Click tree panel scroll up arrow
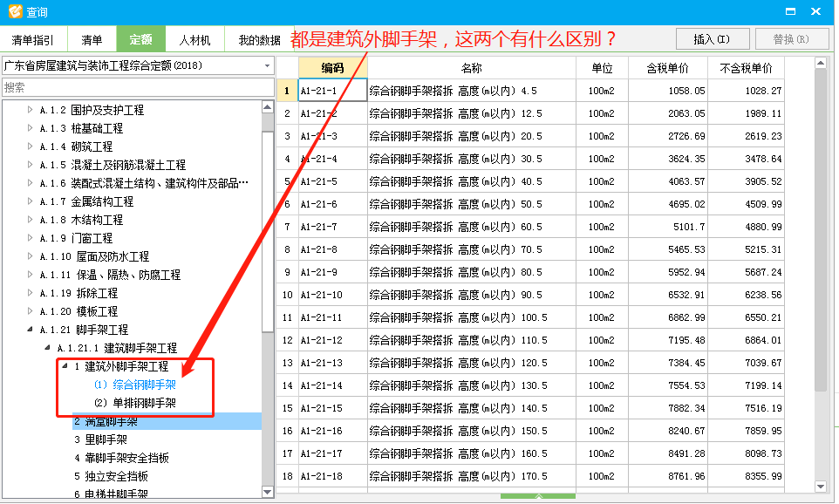 (x=268, y=107)
